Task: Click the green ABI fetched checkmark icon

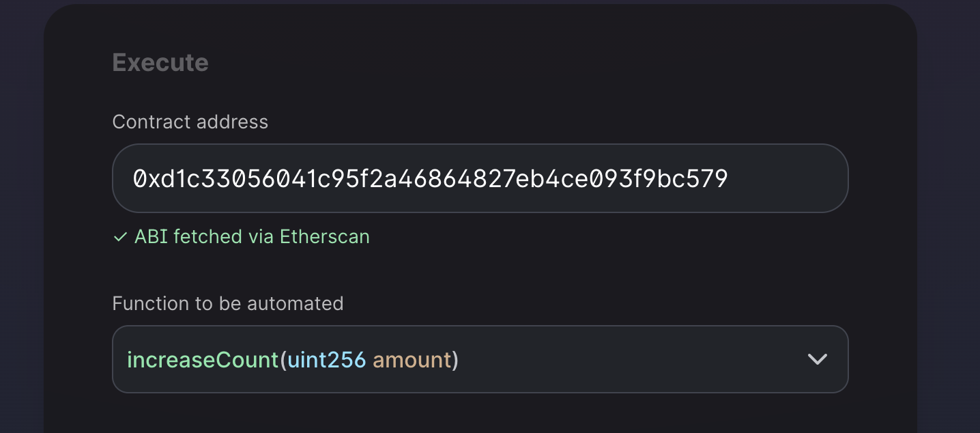Action: (120, 237)
